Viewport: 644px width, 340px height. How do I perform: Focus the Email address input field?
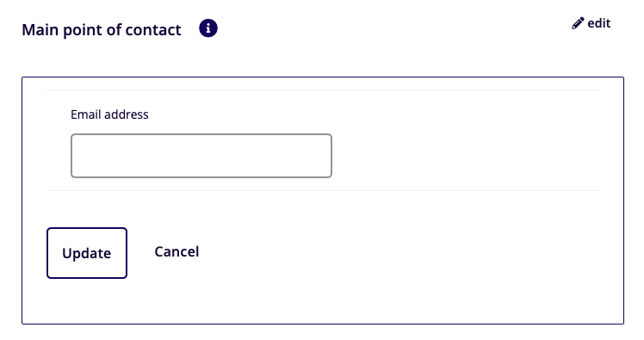point(201,156)
